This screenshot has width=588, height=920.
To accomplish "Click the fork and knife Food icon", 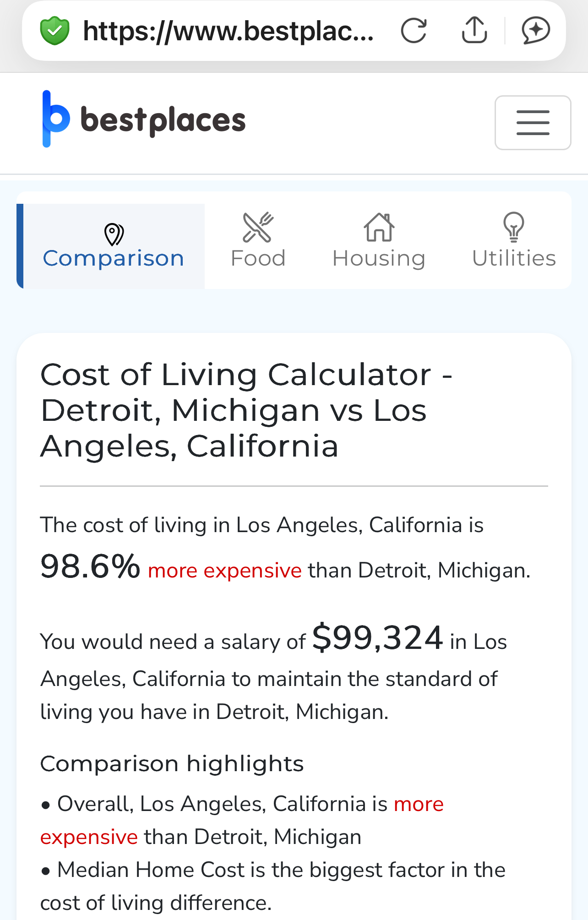I will pos(258,227).
